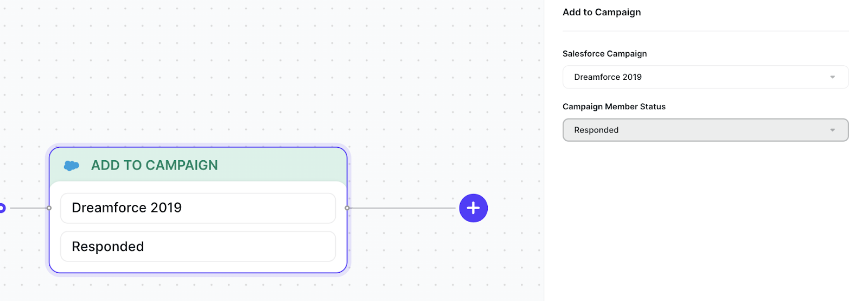The image size is (868, 301).
Task: Click the Campaign Member Status label
Action: [614, 107]
